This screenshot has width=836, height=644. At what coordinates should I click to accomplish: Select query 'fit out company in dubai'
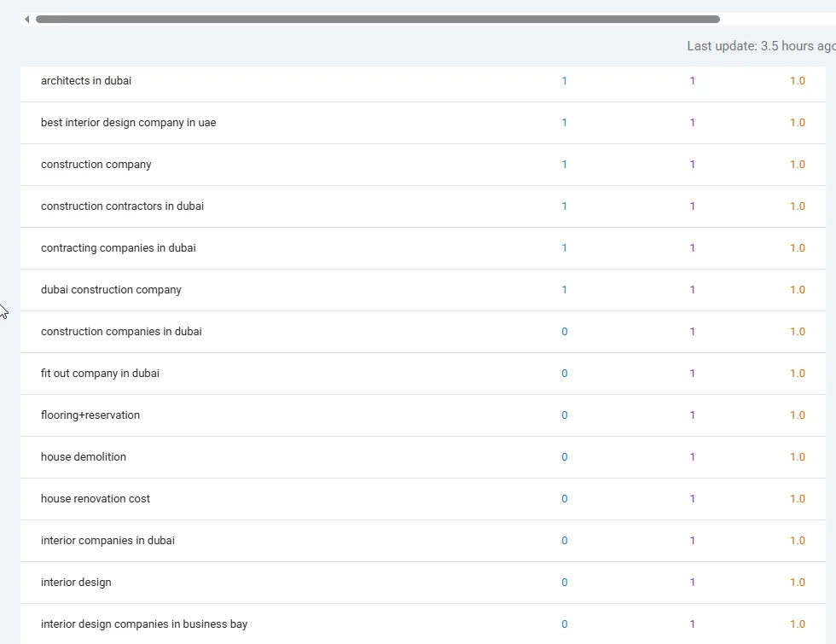pos(101,374)
